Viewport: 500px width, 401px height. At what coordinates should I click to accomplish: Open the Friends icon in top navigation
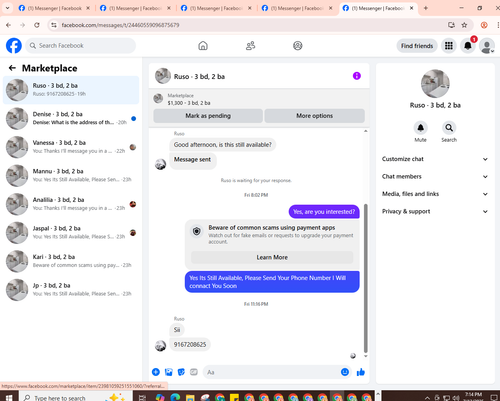tap(250, 46)
